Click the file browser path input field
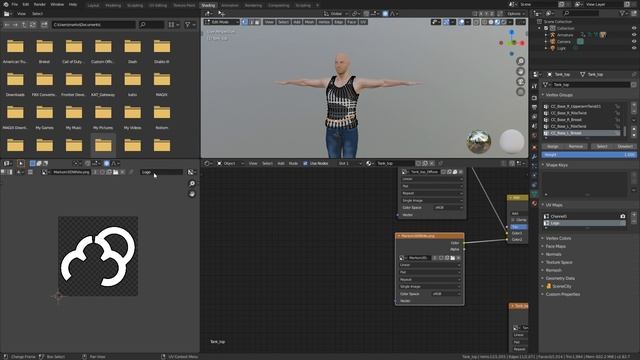Screen dimensions: 640x360 tap(93, 25)
